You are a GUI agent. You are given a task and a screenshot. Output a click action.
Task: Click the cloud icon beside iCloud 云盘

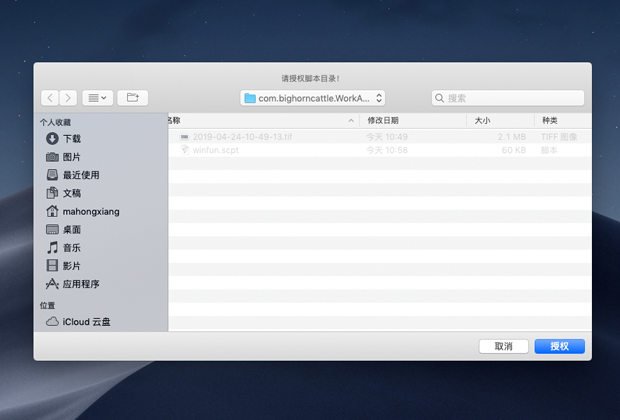pyautogui.click(x=52, y=322)
